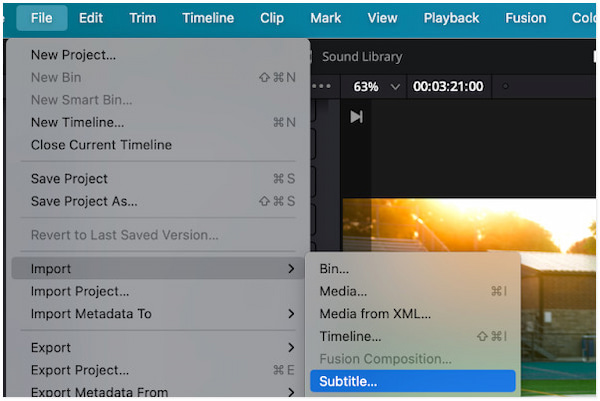
Task: Click the 00:03:21:00 timecode field
Action: 448,87
